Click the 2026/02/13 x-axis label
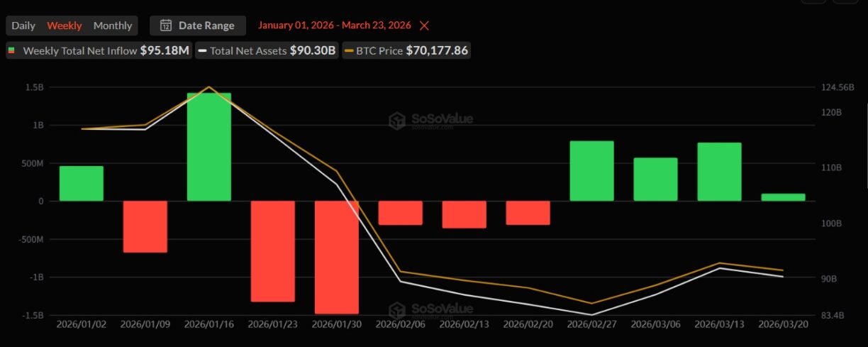The width and height of the screenshot is (868, 347). [x=464, y=324]
